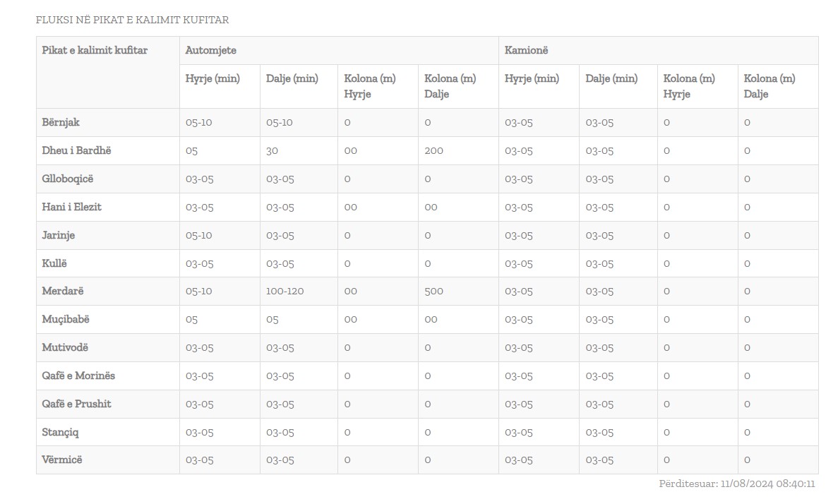Click the Pikat e kalimit kufitar header
This screenshot has height=504, width=838.
(x=95, y=50)
